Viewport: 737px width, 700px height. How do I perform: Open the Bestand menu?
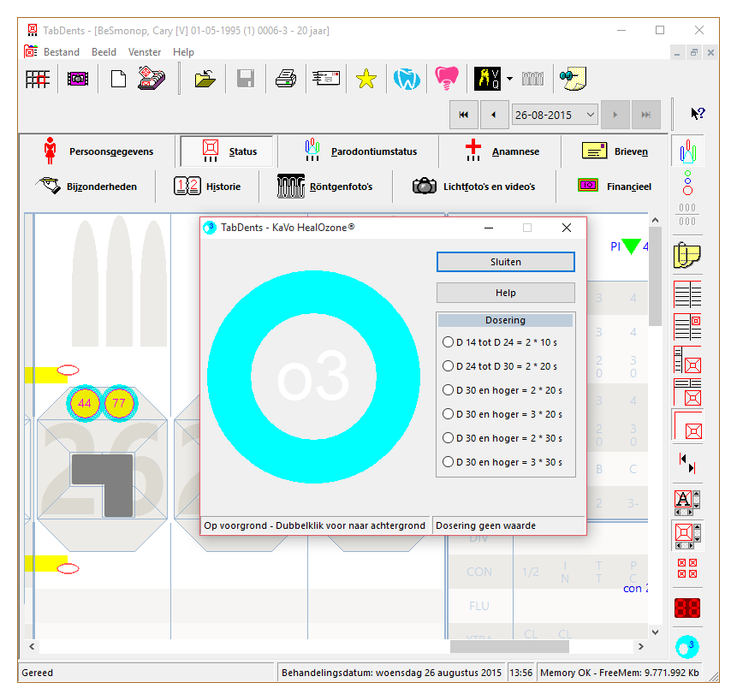[x=61, y=52]
